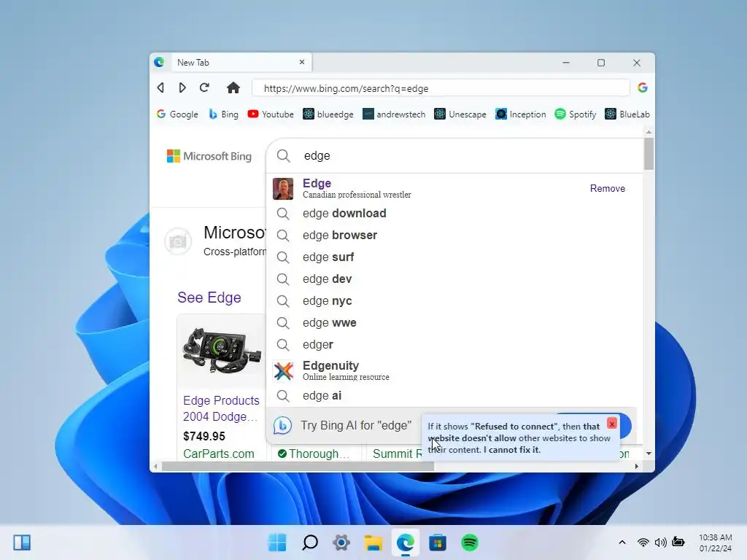Click the horizontal scrollbar thumb
Image resolution: width=747 pixels, height=560 pixels.
point(298,467)
